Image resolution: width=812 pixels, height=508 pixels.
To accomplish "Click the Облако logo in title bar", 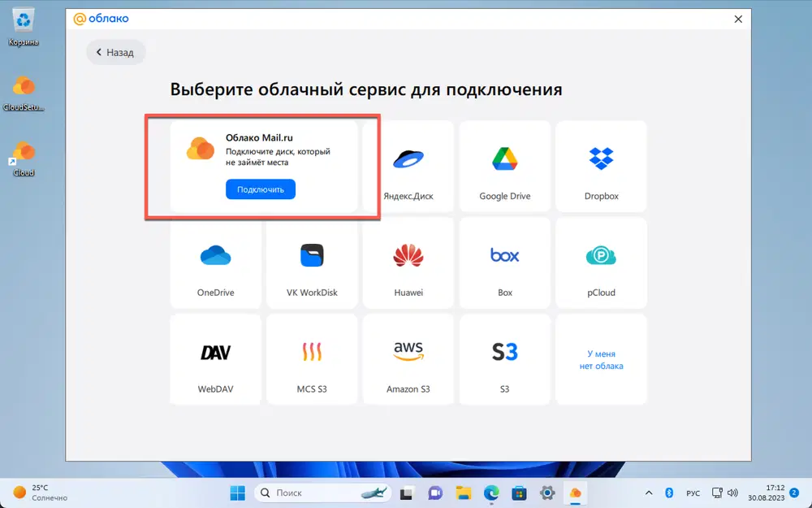I will coord(101,19).
